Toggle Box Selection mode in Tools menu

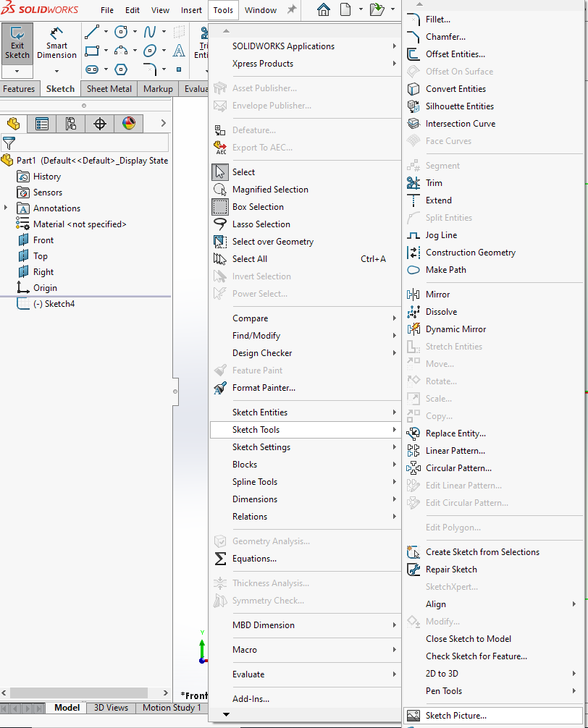pos(258,207)
